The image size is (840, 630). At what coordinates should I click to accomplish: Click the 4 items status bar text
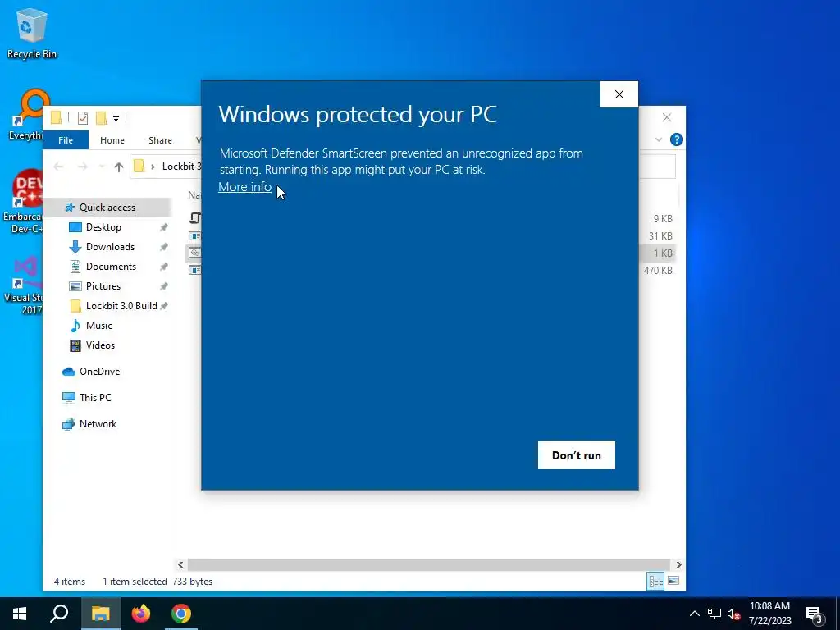[70, 582]
